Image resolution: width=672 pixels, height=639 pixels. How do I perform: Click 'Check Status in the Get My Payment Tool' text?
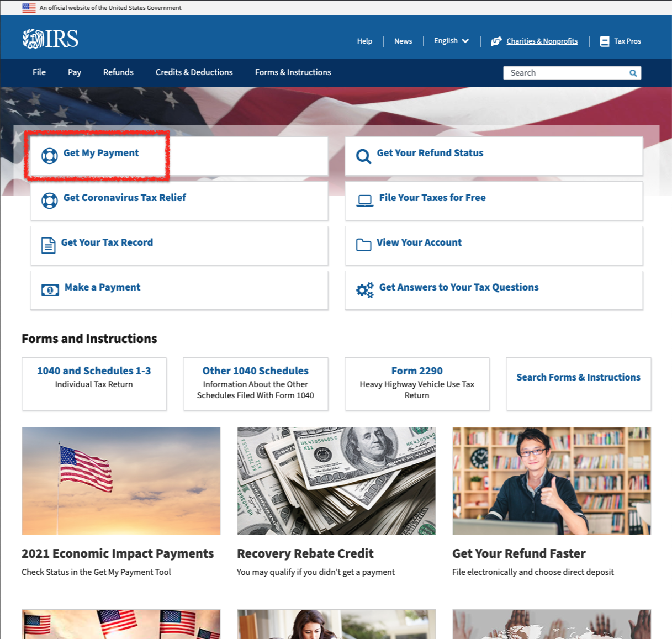coord(96,572)
